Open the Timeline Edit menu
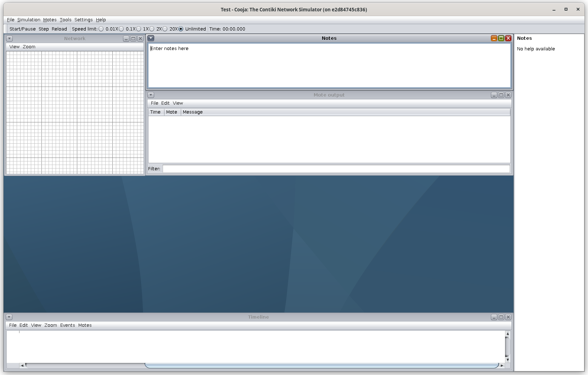The width and height of the screenshot is (588, 375). pyautogui.click(x=24, y=325)
